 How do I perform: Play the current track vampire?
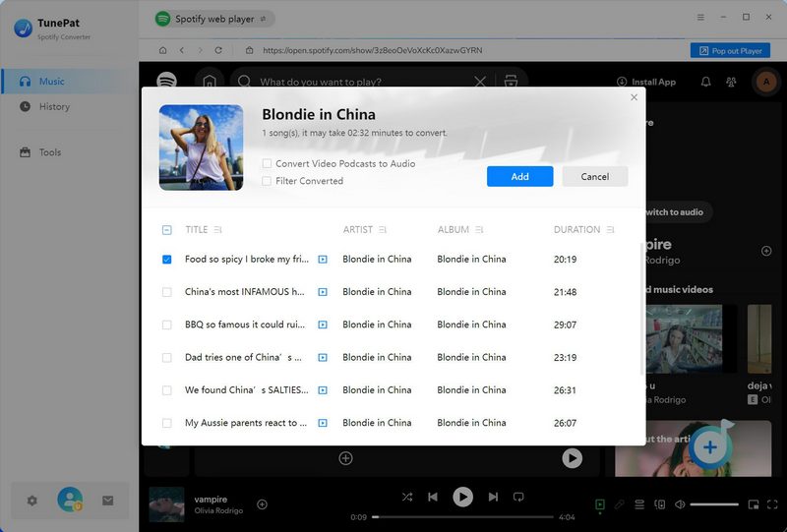pyautogui.click(x=462, y=497)
